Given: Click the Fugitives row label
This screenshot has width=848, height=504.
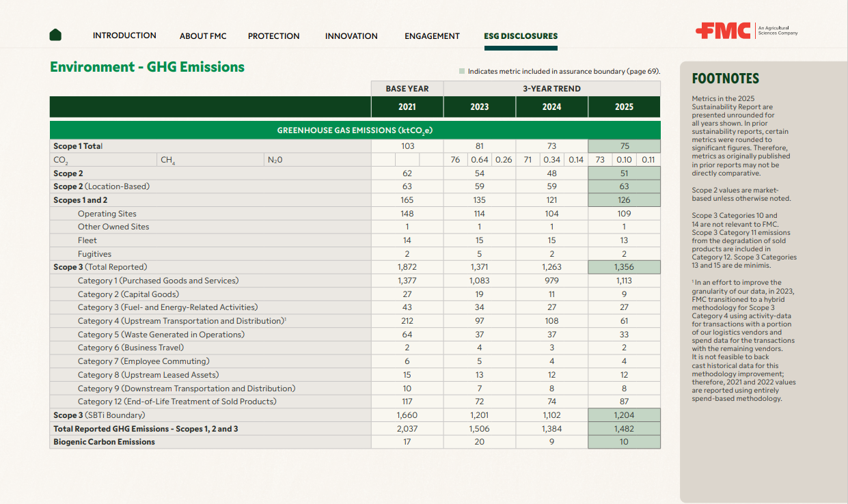Looking at the screenshot, I should point(94,254).
